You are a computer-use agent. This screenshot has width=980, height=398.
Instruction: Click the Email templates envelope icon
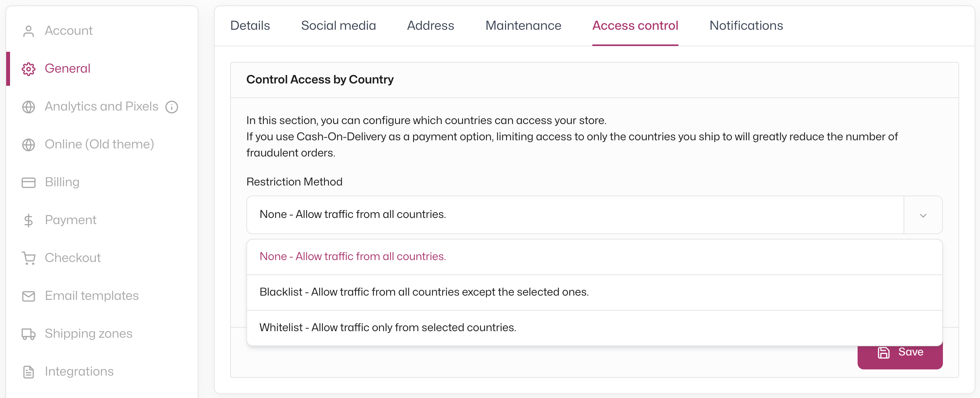point(29,296)
